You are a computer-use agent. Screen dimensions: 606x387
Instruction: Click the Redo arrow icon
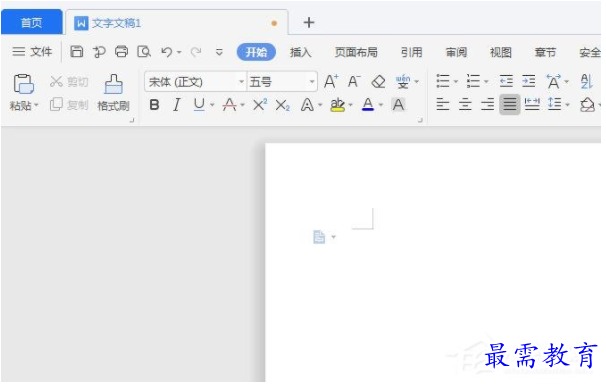[x=196, y=52]
